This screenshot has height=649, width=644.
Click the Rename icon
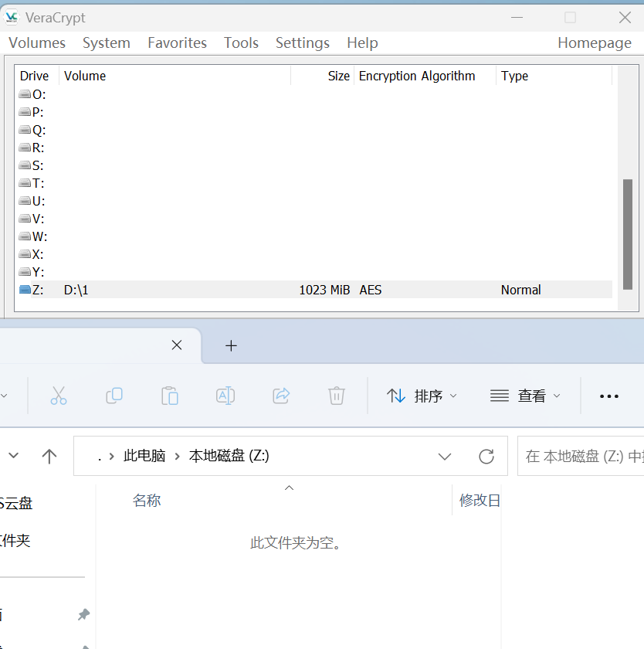point(225,396)
